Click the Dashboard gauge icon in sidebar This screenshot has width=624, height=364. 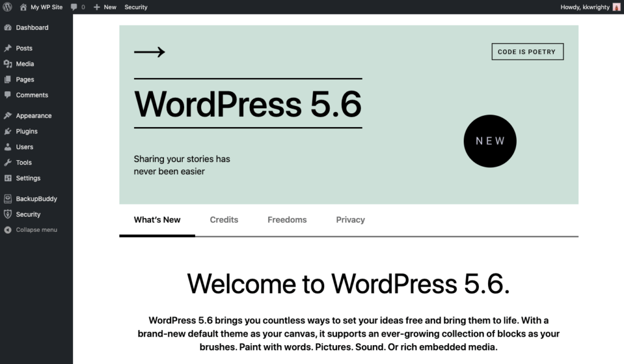click(x=7, y=27)
